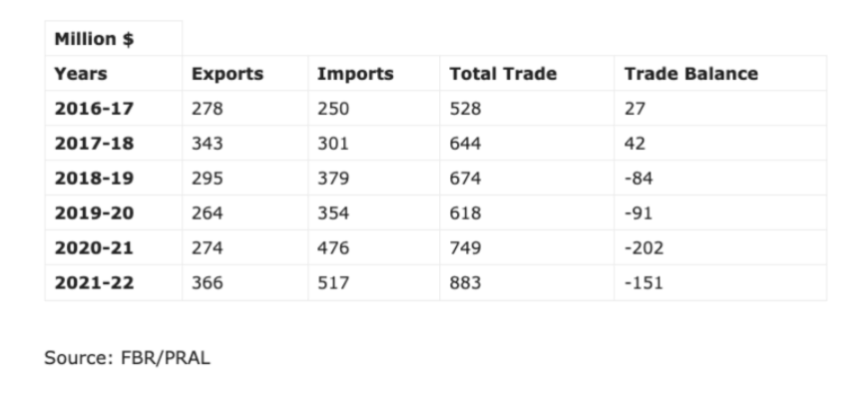
Task: Click imports value 379 for 2018-19
Action: click(x=333, y=179)
